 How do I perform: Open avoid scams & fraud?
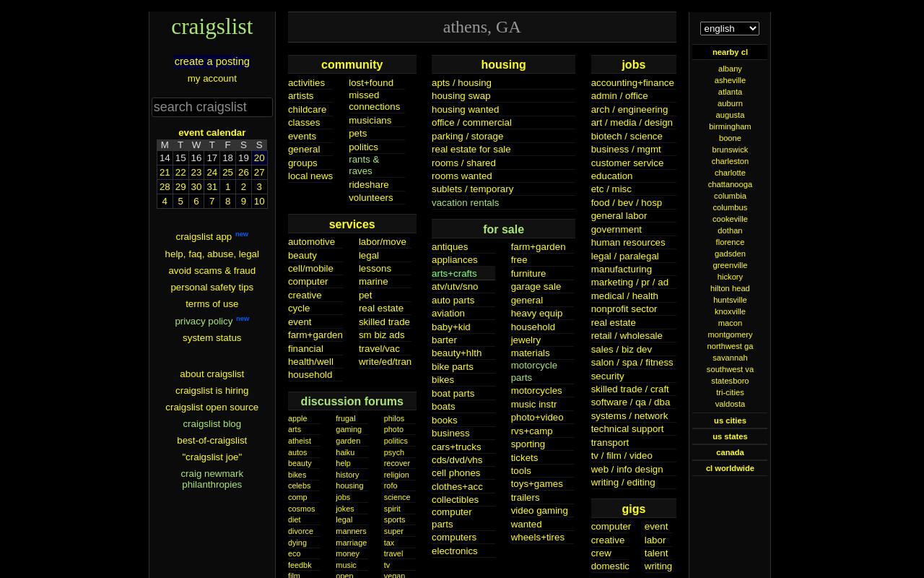click(212, 270)
